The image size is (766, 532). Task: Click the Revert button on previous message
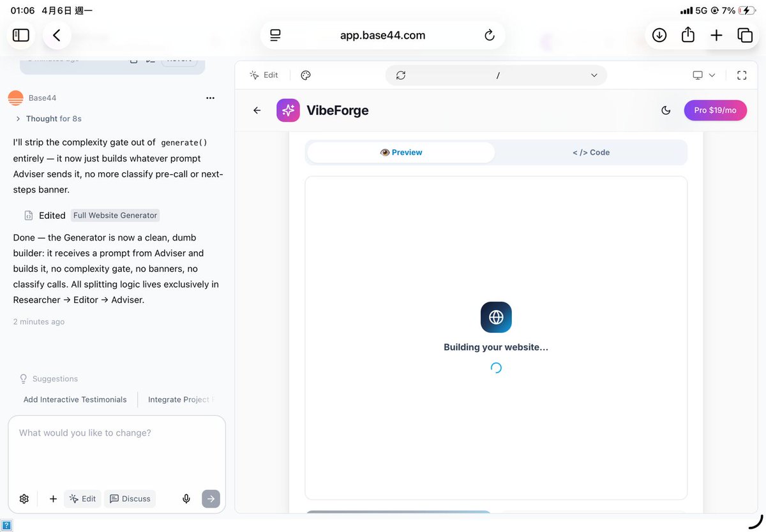[x=179, y=59]
